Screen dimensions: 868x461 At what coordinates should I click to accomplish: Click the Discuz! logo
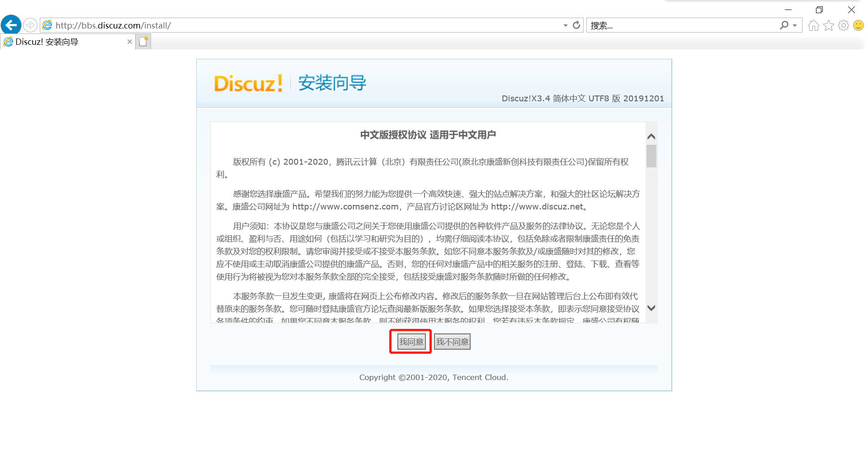coord(248,84)
